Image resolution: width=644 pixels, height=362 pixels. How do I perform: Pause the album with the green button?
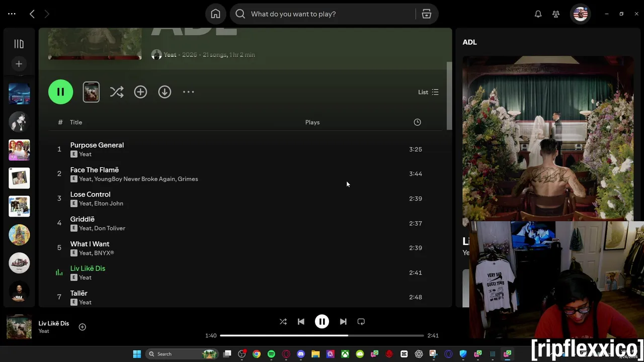point(60,92)
